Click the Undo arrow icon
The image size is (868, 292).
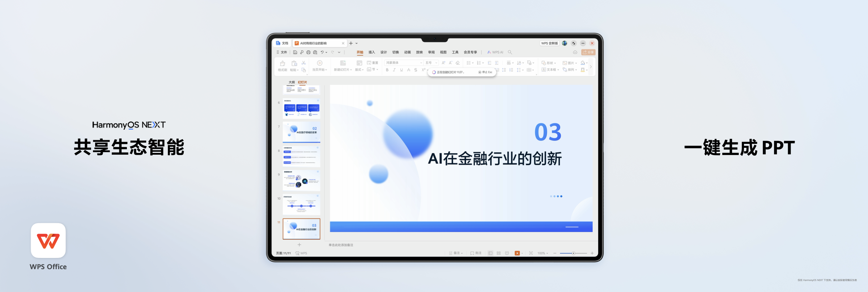(322, 52)
